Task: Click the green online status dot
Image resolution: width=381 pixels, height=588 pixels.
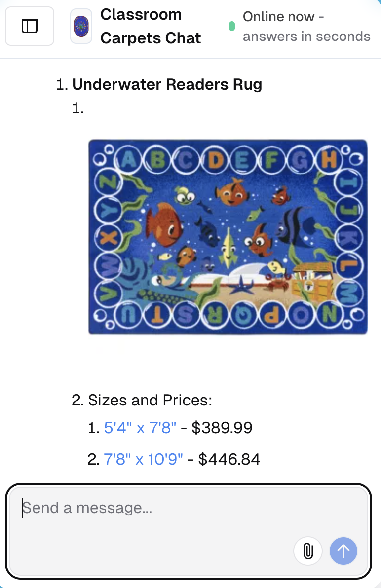Action: (232, 26)
